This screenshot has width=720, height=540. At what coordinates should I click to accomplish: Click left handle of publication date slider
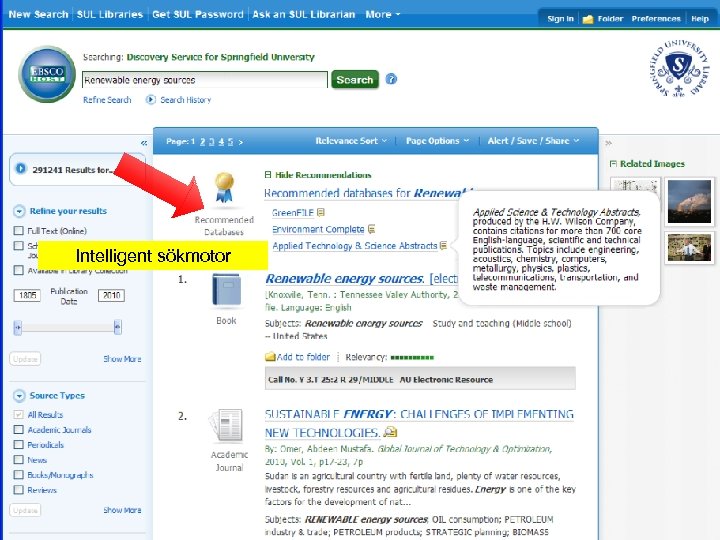coord(17,327)
